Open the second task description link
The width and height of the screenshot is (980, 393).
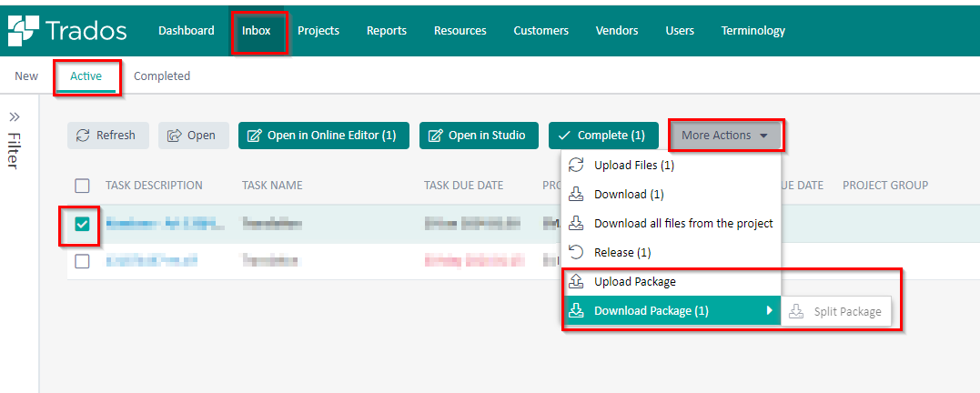152,261
